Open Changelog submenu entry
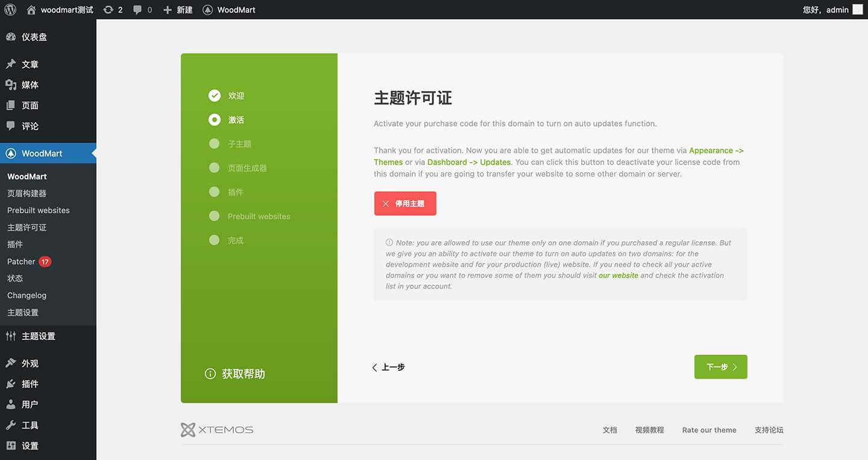The image size is (868, 460). 27,295
